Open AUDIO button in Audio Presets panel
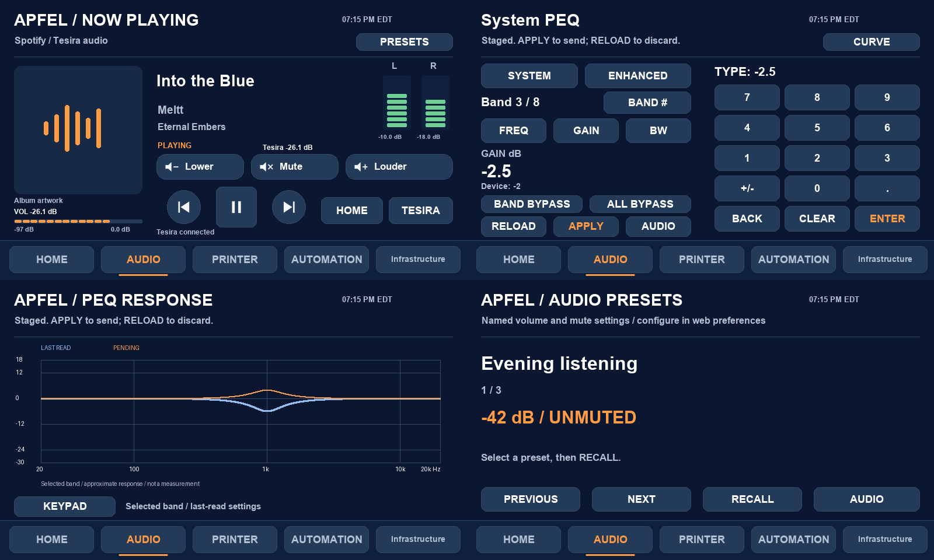 coord(867,499)
